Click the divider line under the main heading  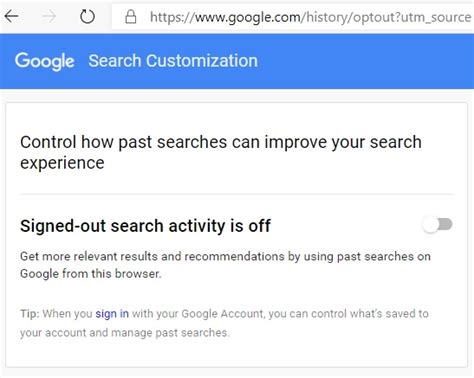point(237,194)
